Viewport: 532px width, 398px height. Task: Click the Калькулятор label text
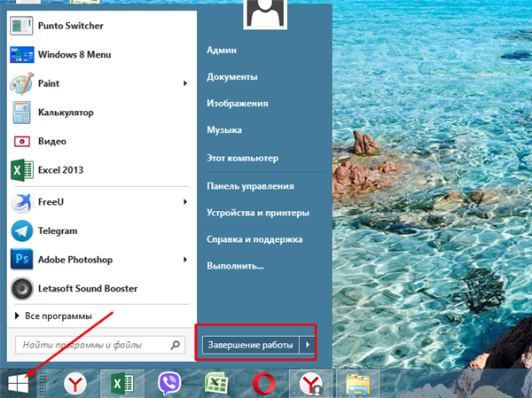(66, 113)
